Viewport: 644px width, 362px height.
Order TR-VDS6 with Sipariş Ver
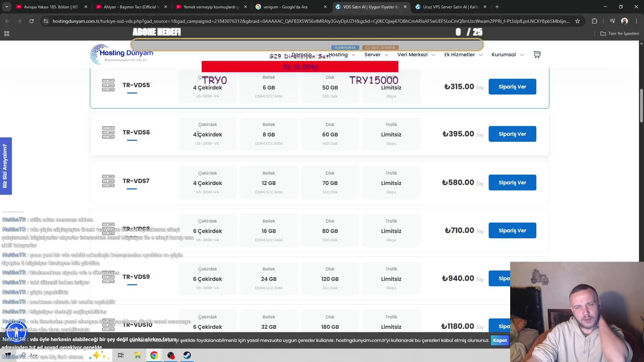(x=512, y=134)
